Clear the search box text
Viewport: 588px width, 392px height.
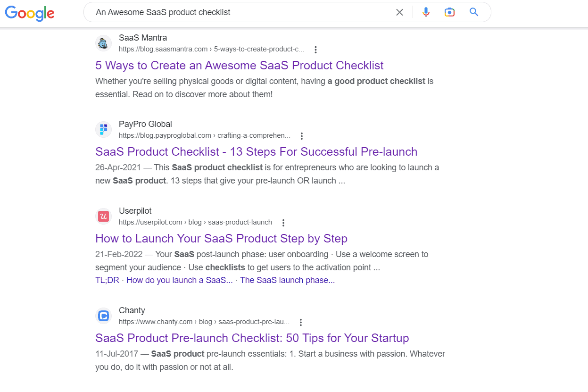pos(399,12)
